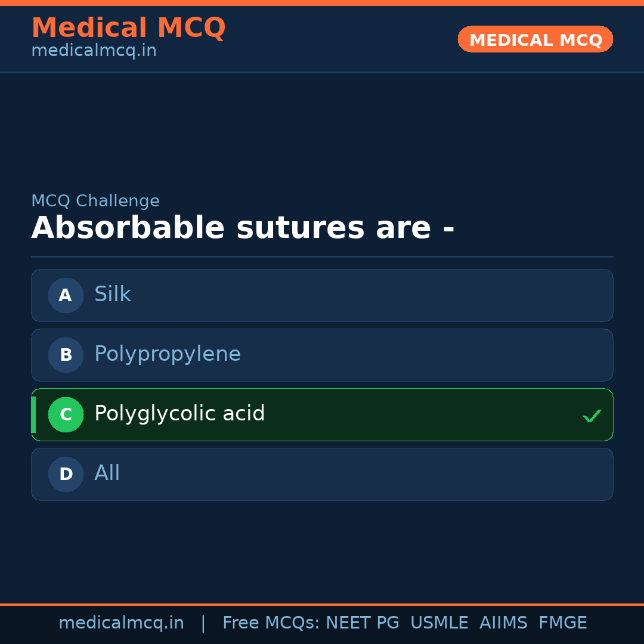
Task: Select answer option B Polypropylene
Action: (322, 355)
